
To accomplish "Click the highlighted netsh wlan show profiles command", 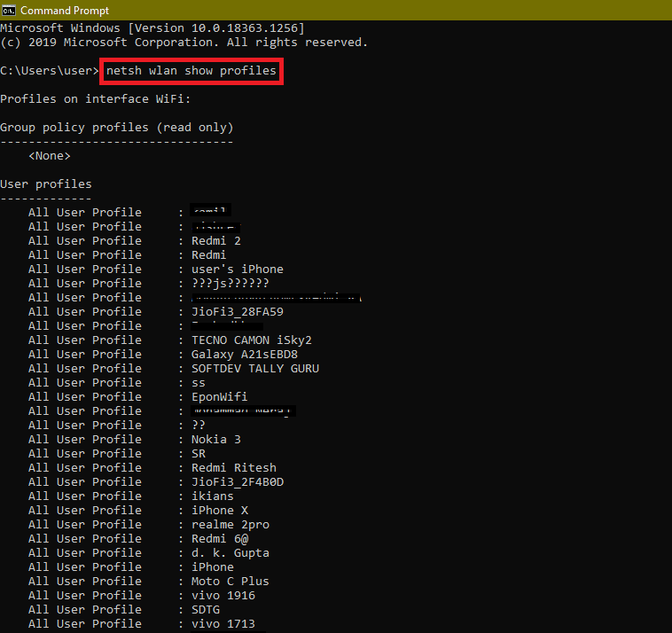I will (191, 71).
